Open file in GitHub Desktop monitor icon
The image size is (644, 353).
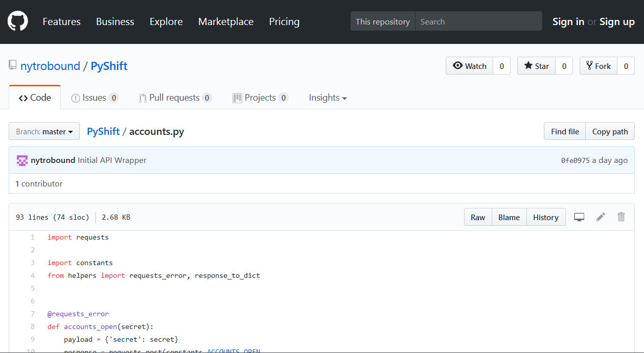coord(579,217)
